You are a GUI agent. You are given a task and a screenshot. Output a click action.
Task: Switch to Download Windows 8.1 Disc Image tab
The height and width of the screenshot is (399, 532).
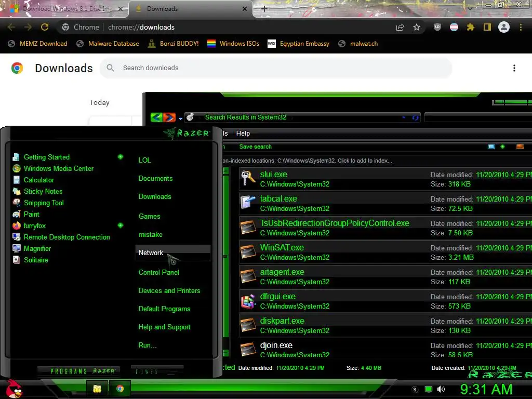pos(64,9)
